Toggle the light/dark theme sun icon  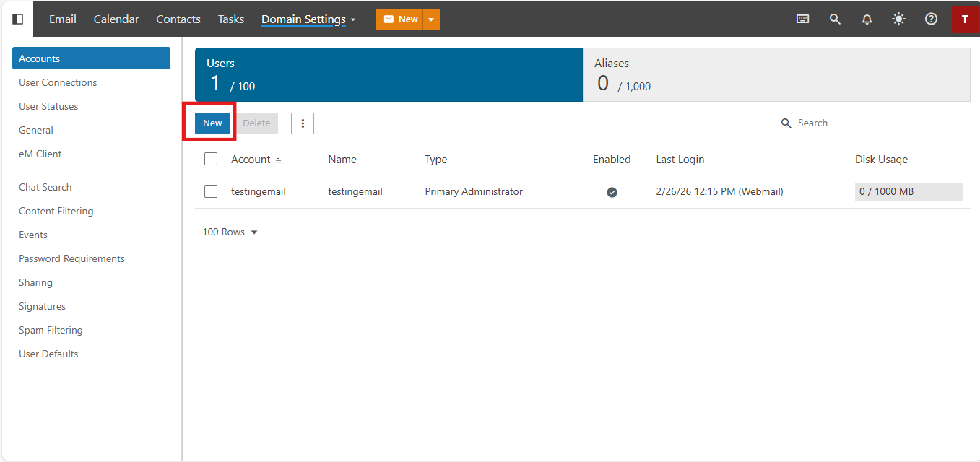coord(898,19)
